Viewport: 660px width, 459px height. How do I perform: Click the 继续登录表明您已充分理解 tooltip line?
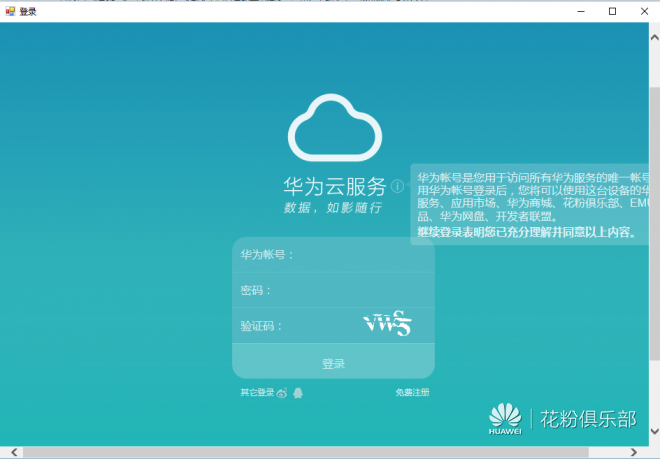527,232
